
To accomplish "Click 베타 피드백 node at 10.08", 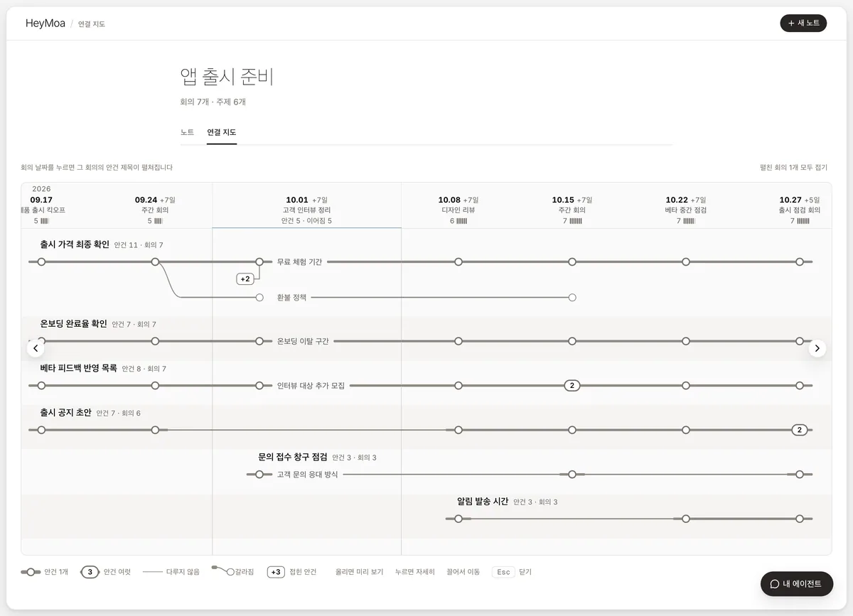I will [458, 386].
